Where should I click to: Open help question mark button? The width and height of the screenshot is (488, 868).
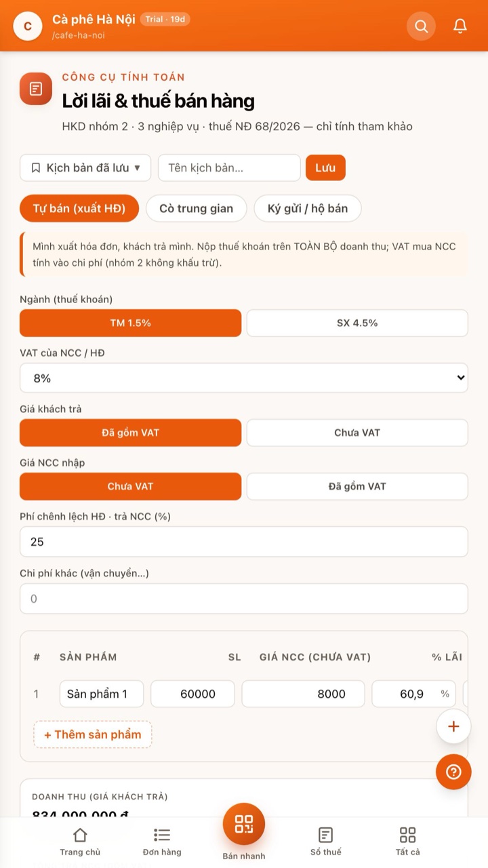(453, 772)
